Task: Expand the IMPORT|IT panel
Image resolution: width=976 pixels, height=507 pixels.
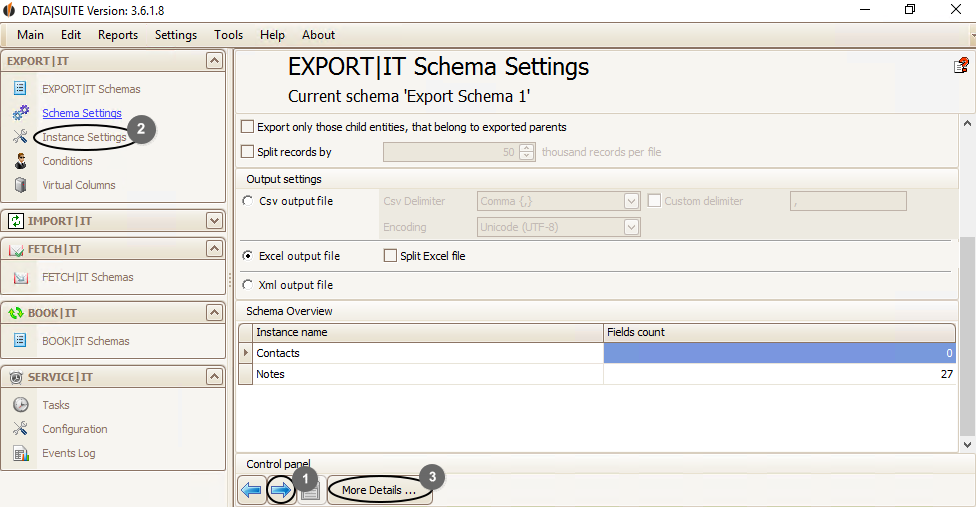Action: (214, 221)
